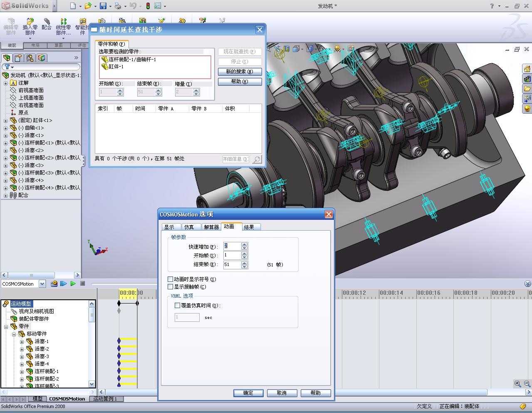This screenshot has width=532, height=413.
Task: Click the yellow sphere appearance task pane icon
Action: (527, 109)
